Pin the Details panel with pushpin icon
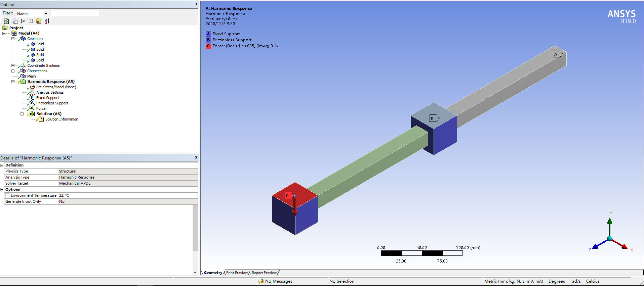Screen dimensions: 644x286 click(196, 158)
